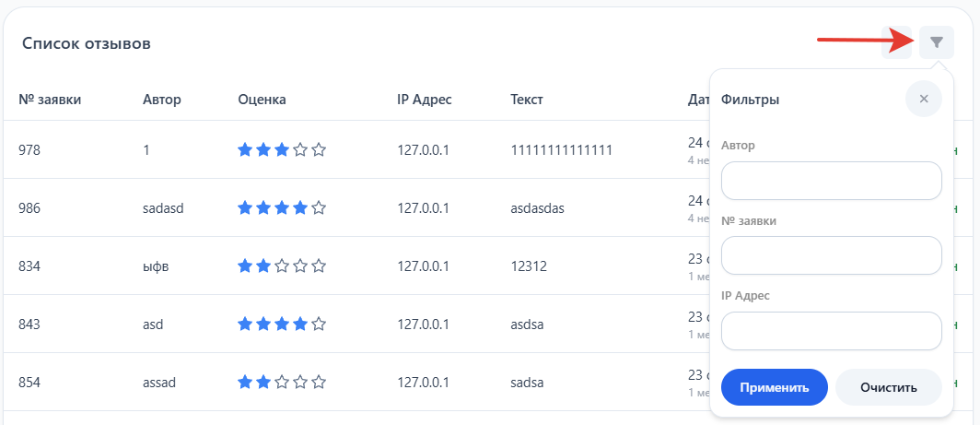
Task: Click the fourth star for author asd
Action: [300, 325]
